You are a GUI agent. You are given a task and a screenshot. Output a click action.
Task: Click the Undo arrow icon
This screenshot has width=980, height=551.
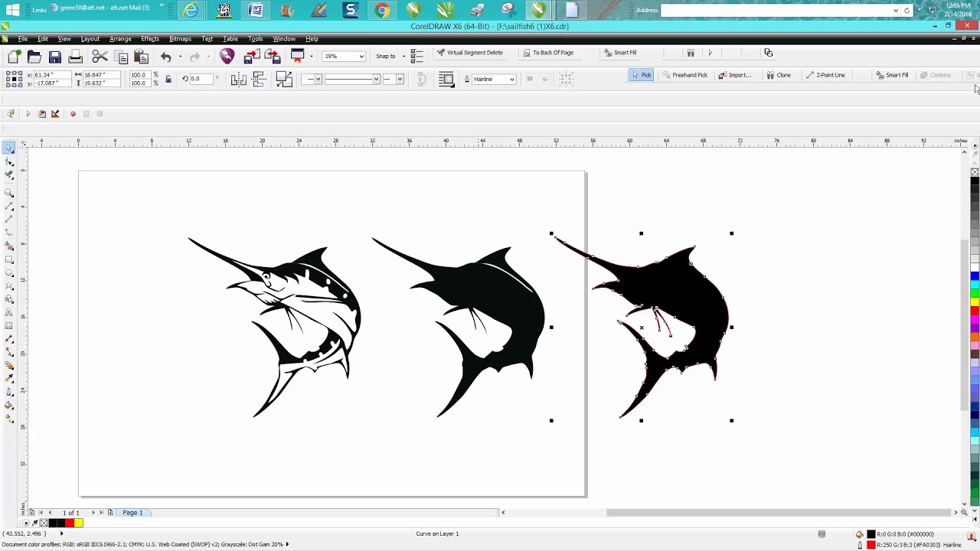pos(166,57)
